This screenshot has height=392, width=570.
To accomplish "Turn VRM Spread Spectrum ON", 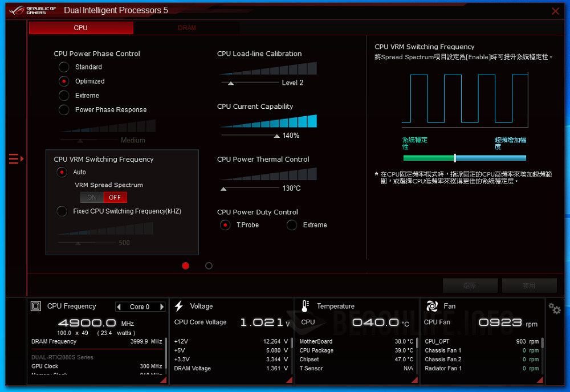I will (x=91, y=197).
